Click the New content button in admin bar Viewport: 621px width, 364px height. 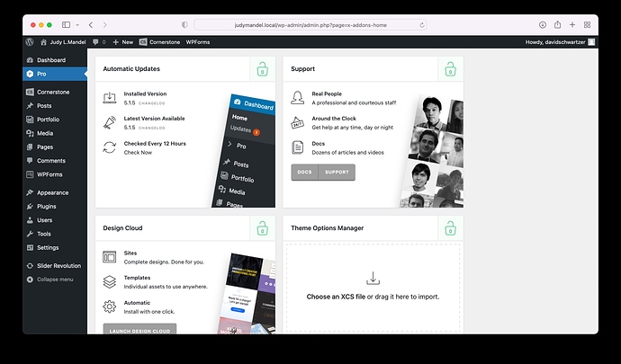click(x=123, y=42)
